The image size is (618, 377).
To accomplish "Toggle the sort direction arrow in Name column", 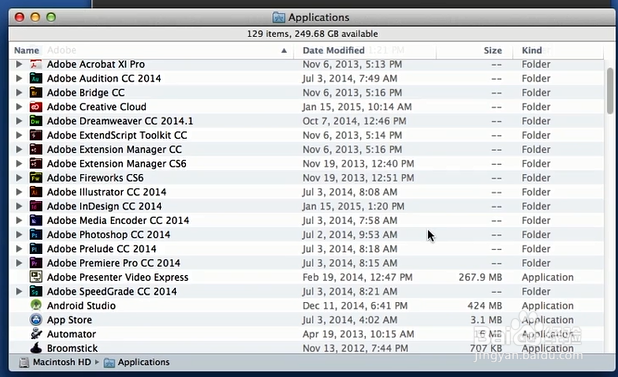I will tap(284, 50).
